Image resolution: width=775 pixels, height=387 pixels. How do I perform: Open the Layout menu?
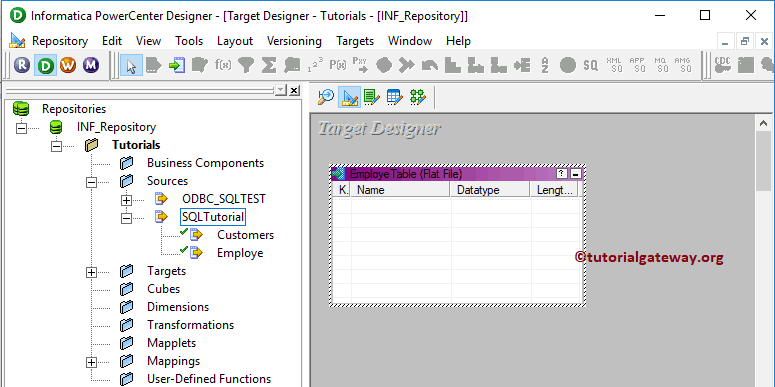click(235, 41)
